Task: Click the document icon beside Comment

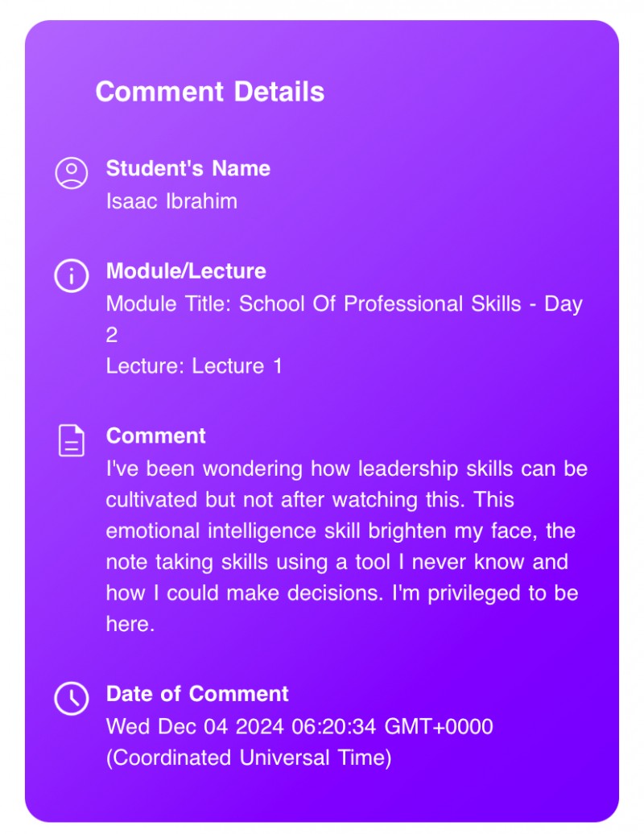Action: pos(72,440)
